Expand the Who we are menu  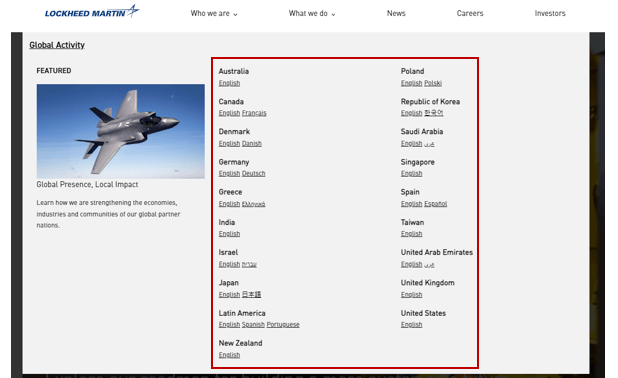point(214,13)
